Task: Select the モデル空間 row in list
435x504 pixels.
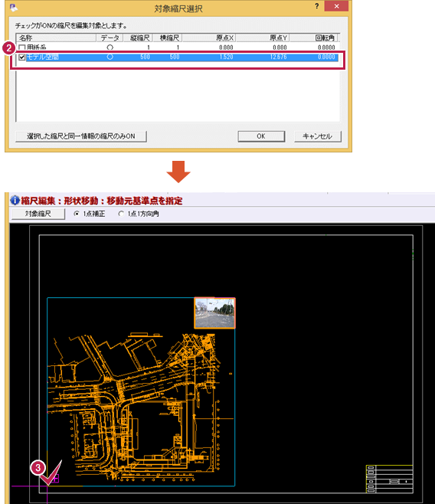Action: tap(178, 57)
